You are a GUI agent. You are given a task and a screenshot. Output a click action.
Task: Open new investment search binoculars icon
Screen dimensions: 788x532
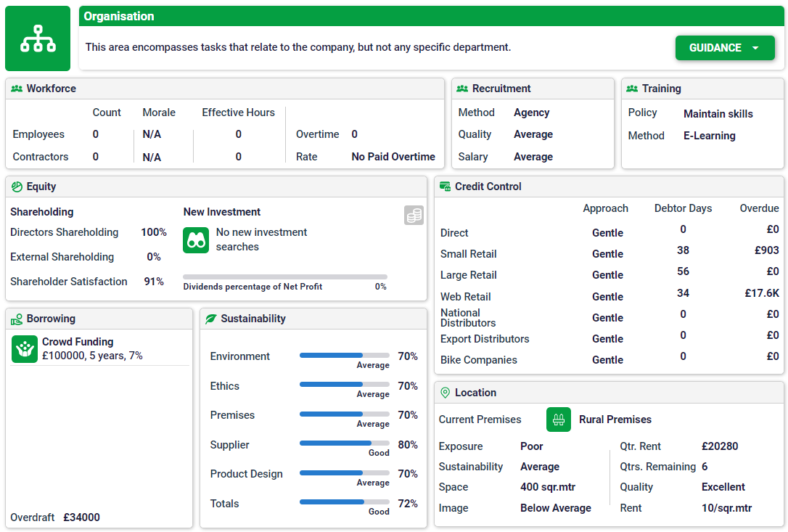point(196,240)
